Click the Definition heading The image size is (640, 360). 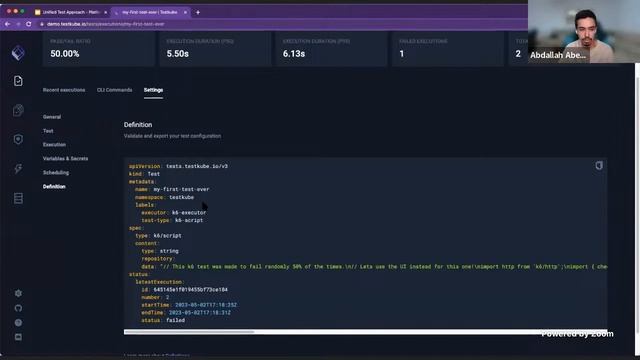pyautogui.click(x=138, y=125)
